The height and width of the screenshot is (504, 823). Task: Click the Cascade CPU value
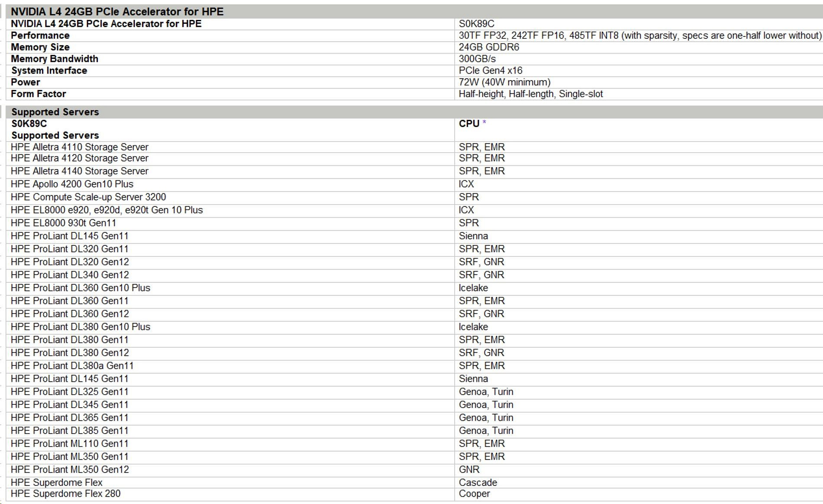click(478, 482)
